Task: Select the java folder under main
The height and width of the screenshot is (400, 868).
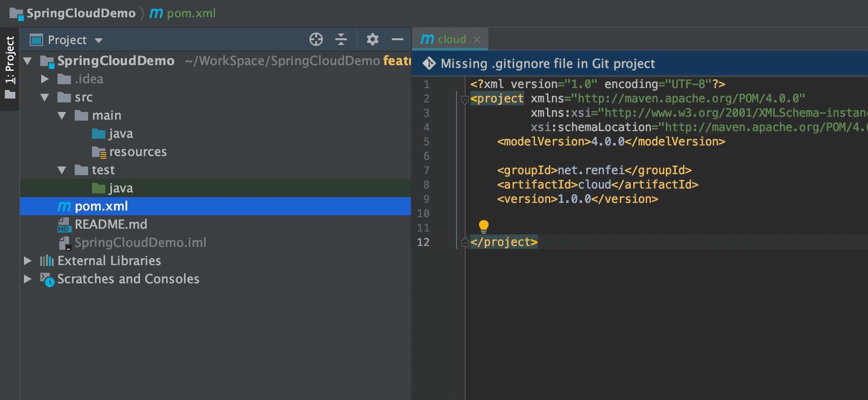Action: coord(216,133)
